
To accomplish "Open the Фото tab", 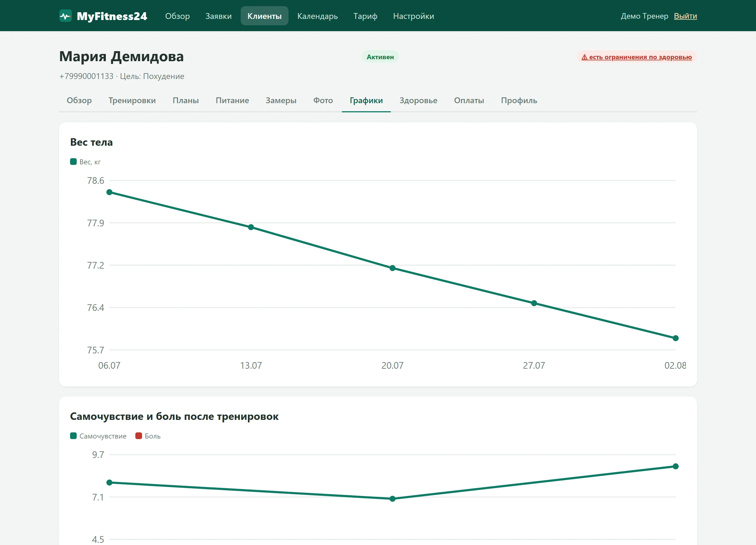I will (x=323, y=100).
